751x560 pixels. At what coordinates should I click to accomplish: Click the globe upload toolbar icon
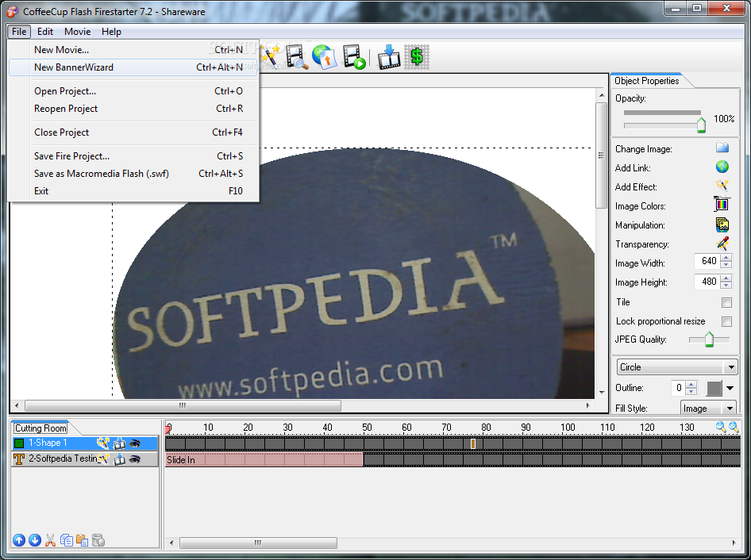(324, 57)
